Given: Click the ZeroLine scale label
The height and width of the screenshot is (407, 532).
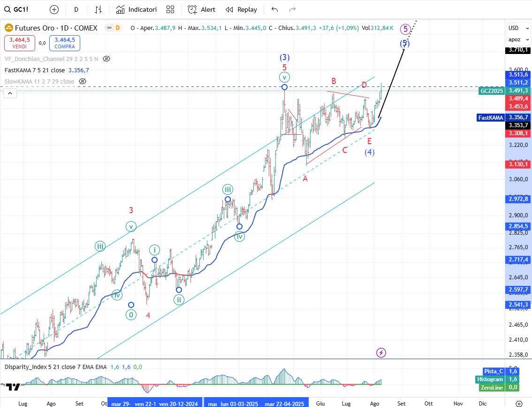Looking at the screenshot, I should coord(492,388).
